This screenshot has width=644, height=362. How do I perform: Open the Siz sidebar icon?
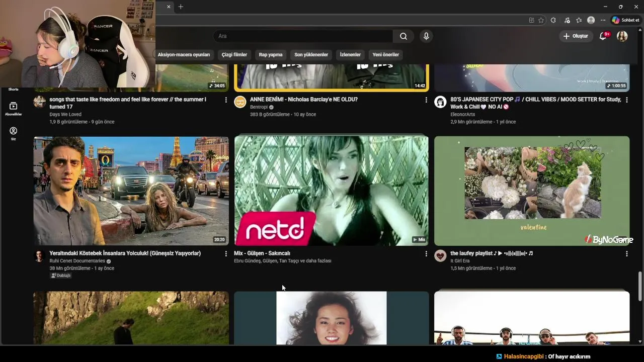point(14,133)
